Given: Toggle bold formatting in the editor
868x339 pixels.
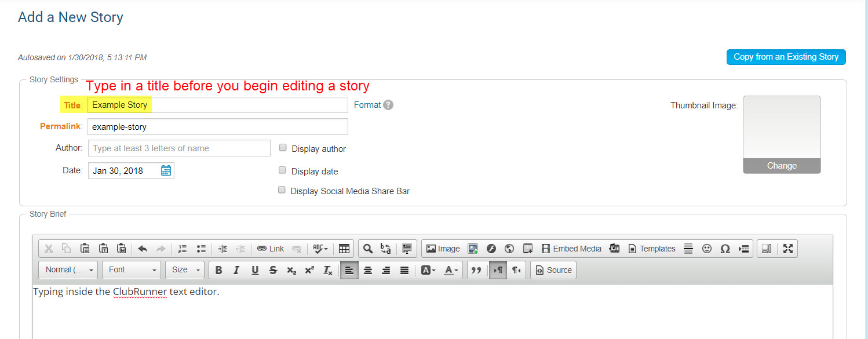Looking at the screenshot, I should (218, 270).
